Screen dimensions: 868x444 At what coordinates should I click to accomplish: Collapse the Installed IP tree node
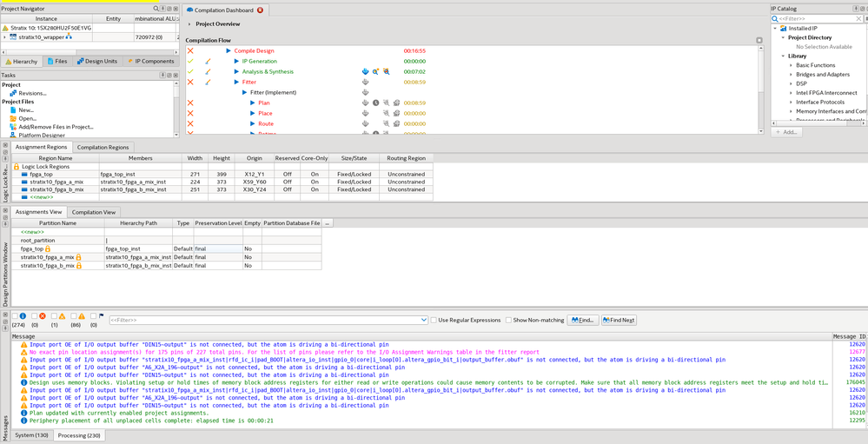click(776, 28)
